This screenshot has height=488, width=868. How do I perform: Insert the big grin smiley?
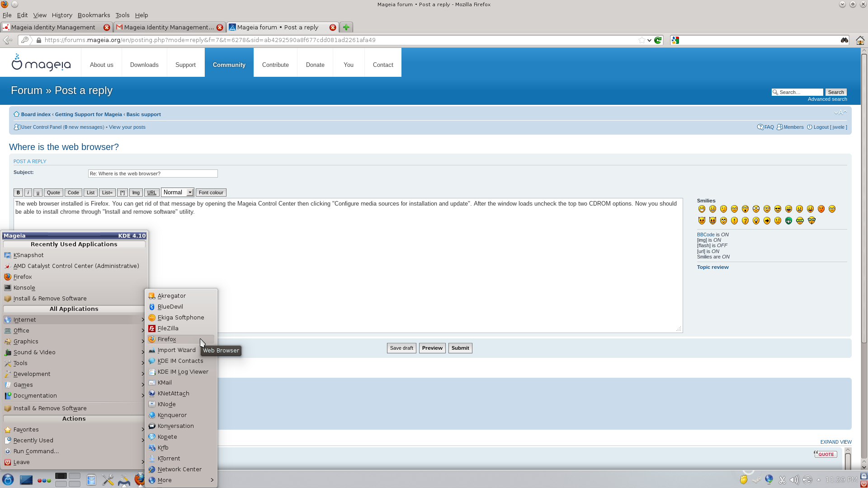[x=702, y=209]
